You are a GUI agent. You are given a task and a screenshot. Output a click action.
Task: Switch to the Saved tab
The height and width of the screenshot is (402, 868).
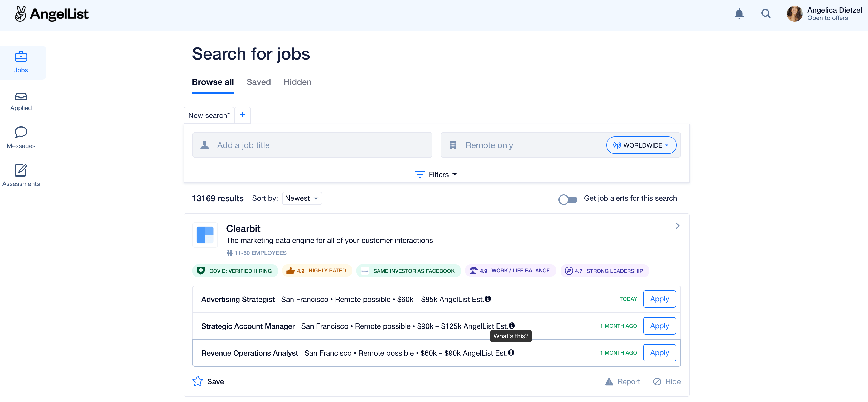[258, 82]
